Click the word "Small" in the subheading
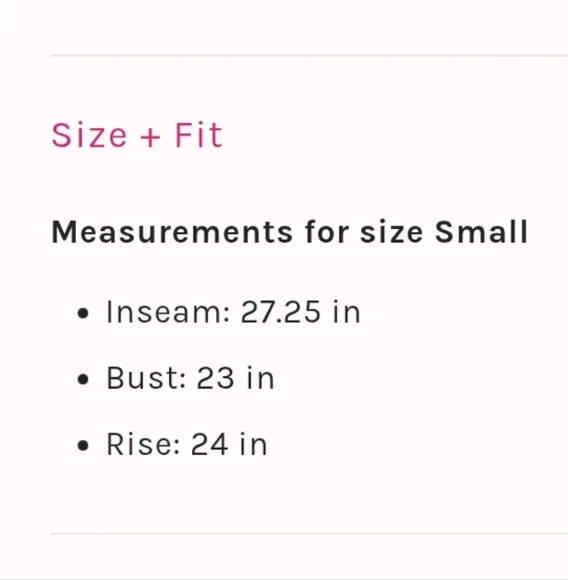This screenshot has width=568, height=580. (481, 232)
